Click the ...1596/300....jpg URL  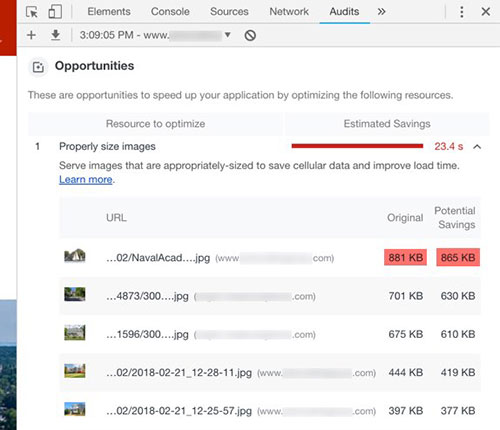[x=147, y=334]
